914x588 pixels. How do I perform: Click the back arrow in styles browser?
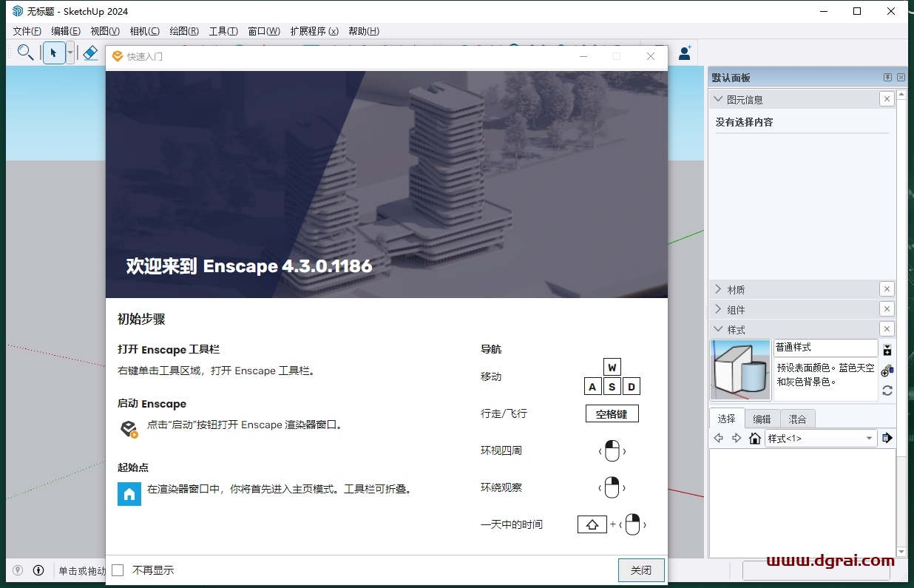click(x=718, y=439)
